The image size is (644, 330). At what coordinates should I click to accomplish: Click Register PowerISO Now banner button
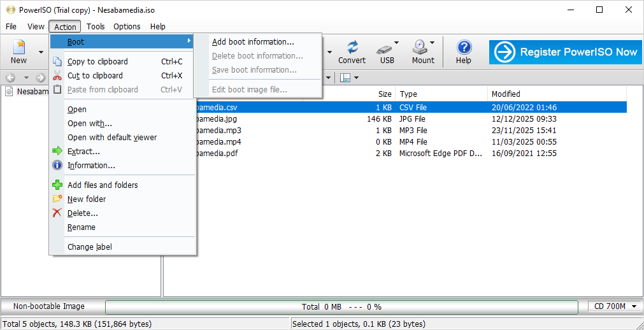point(566,52)
